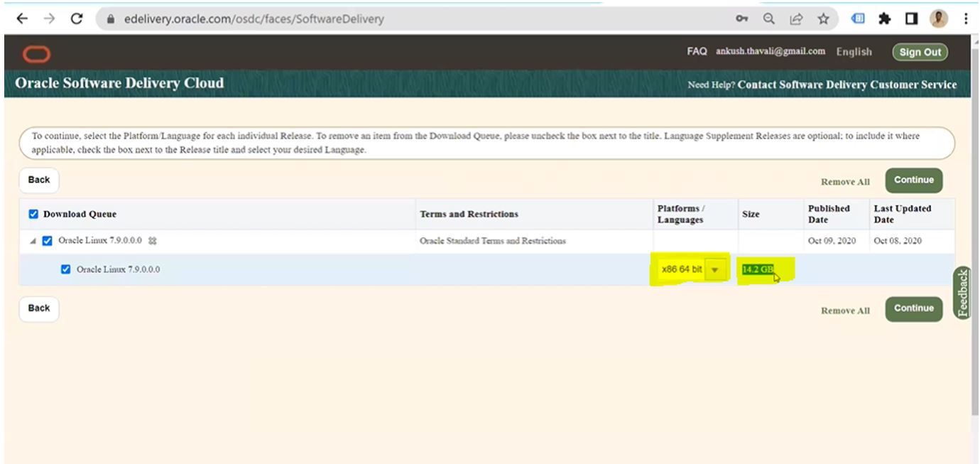
Task: Open the Chrome three-dot menu
Action: 966,19
